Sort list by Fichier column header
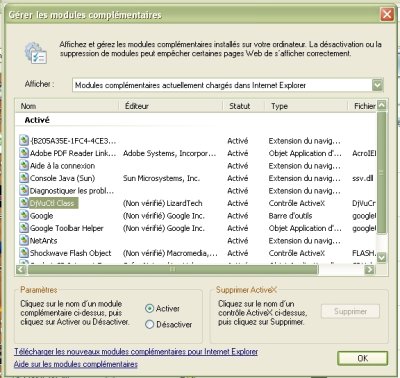 (x=362, y=106)
